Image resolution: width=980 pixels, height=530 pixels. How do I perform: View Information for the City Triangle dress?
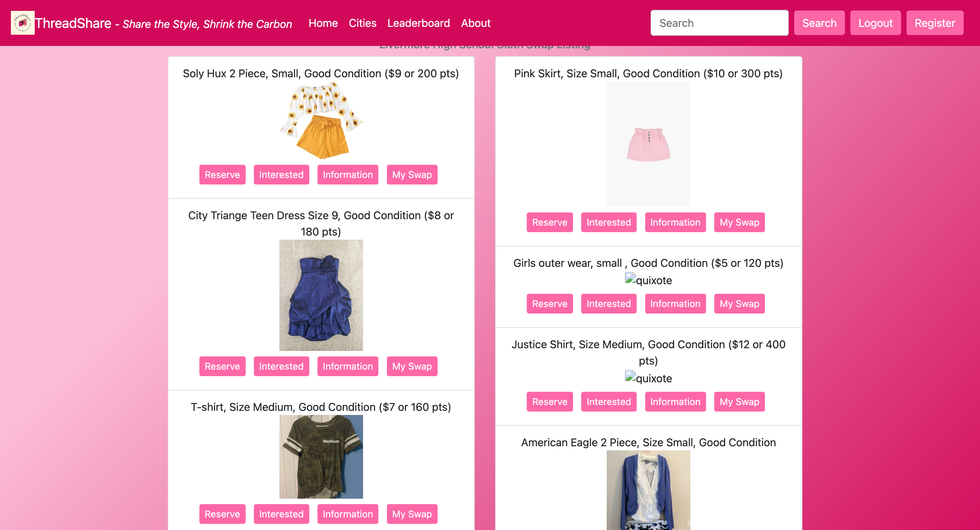point(347,366)
